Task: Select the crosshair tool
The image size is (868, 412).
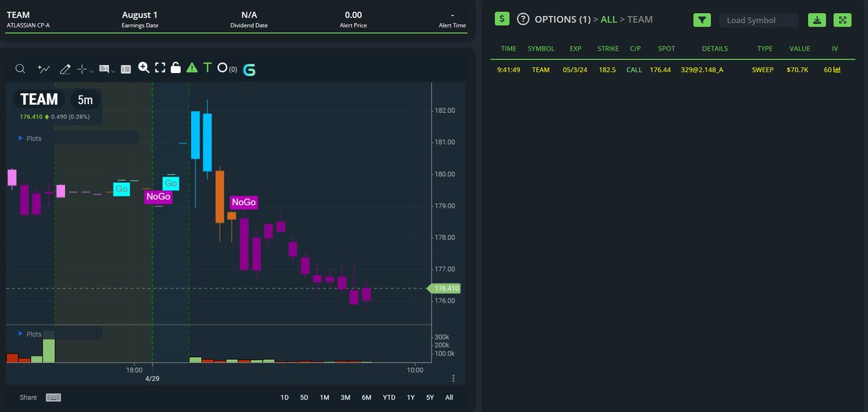Action: [82, 69]
